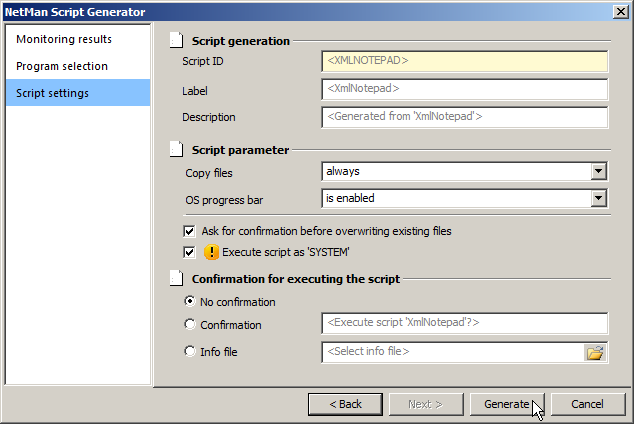The image size is (634, 424).
Task: Click the Back button
Action: (x=343, y=404)
